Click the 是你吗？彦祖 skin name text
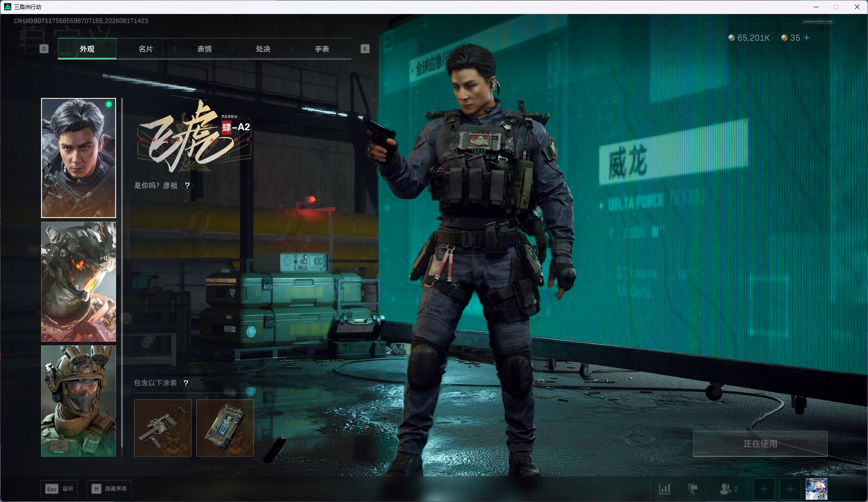868x502 pixels. pyautogui.click(x=156, y=186)
